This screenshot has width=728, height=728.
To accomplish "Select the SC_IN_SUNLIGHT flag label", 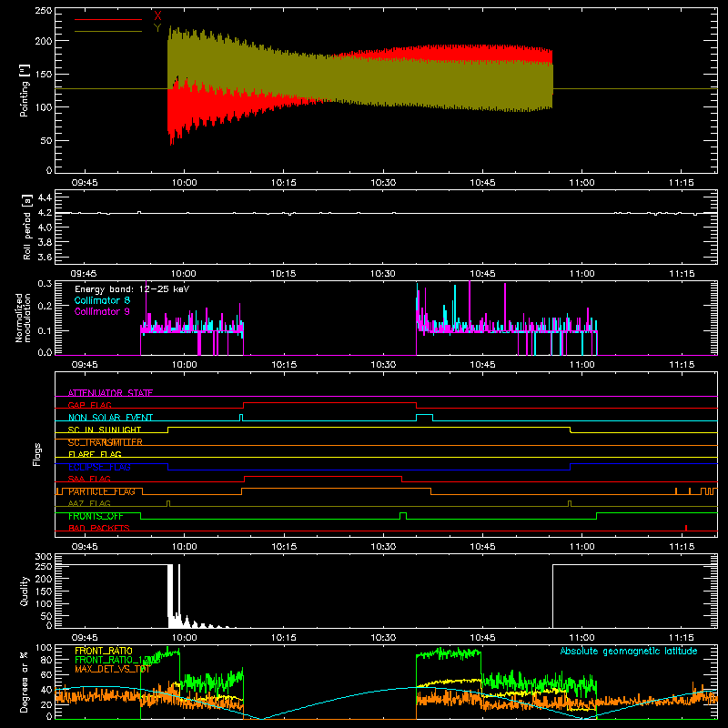I will pos(105,430).
